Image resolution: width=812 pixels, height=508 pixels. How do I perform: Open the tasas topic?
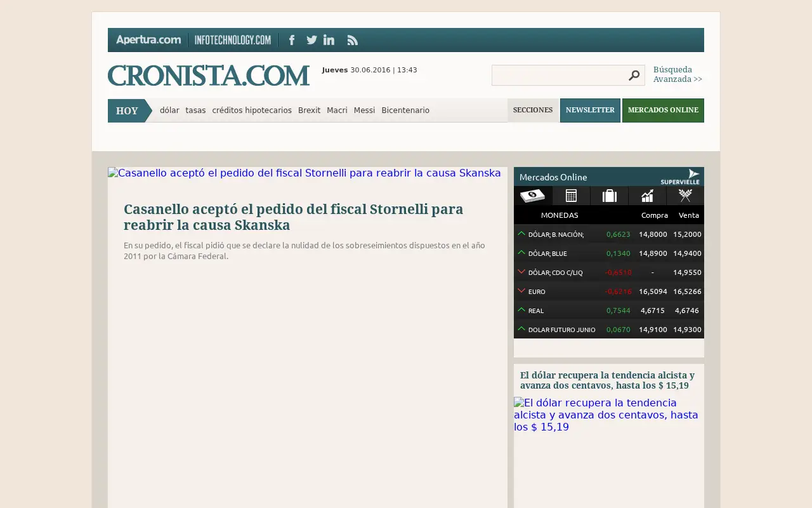click(195, 110)
